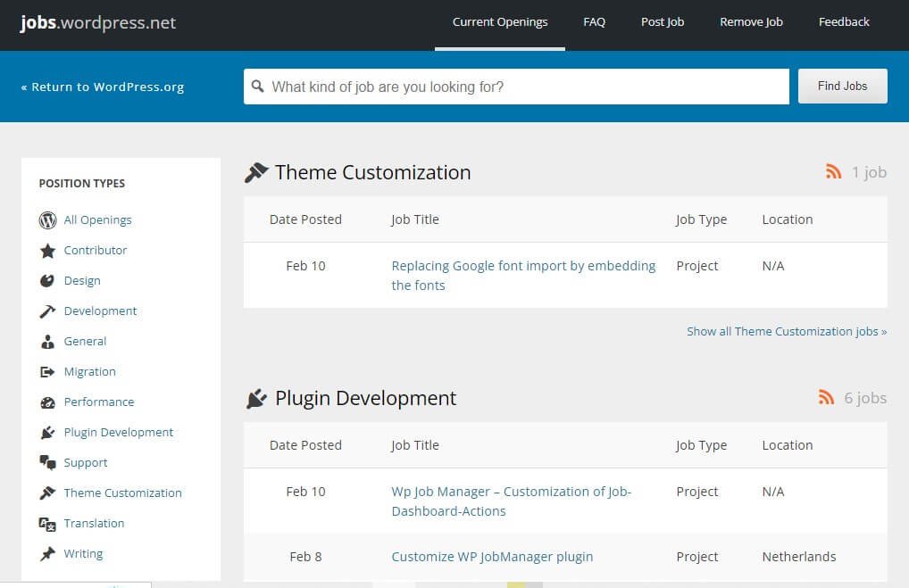909x588 pixels.
Task: Select Support position type
Action: (x=86, y=463)
